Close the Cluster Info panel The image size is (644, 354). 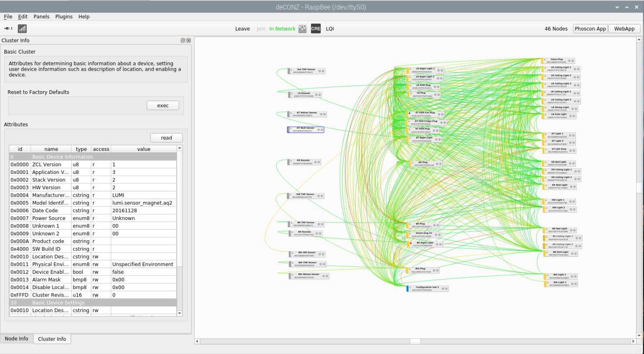[x=188, y=41]
